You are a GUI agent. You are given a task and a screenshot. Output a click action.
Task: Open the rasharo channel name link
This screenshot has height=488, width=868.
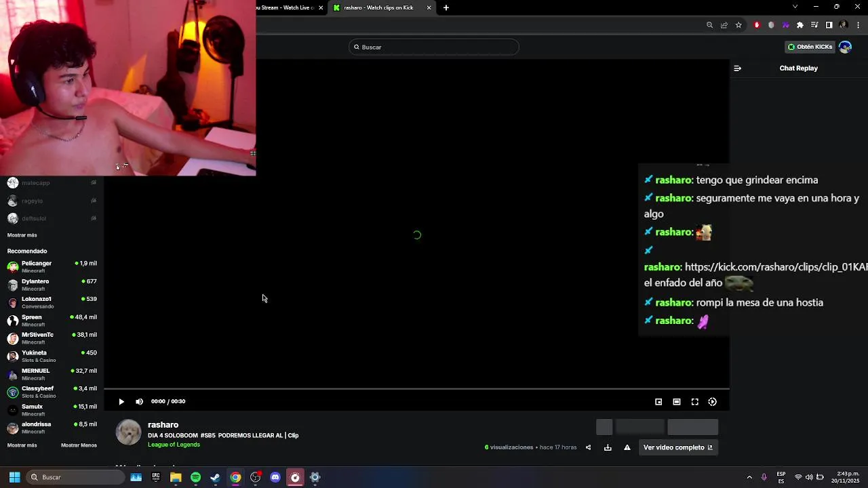click(163, 425)
